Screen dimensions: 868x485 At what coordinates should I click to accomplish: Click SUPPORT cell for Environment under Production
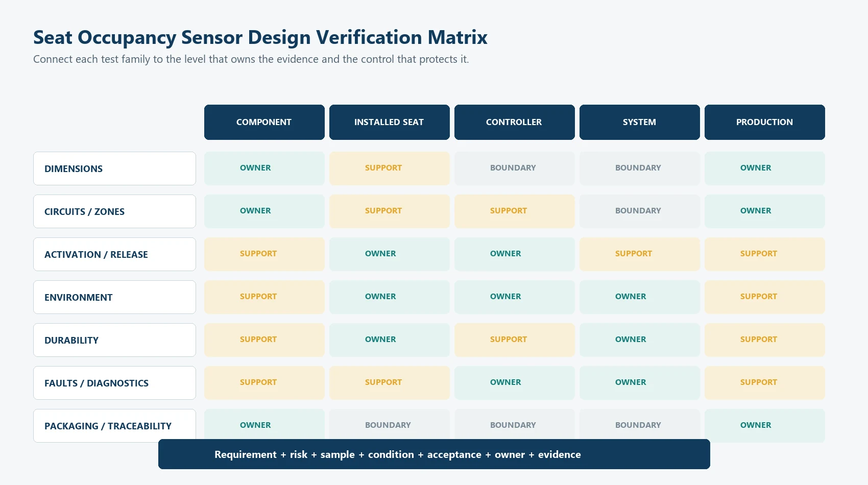(765, 297)
